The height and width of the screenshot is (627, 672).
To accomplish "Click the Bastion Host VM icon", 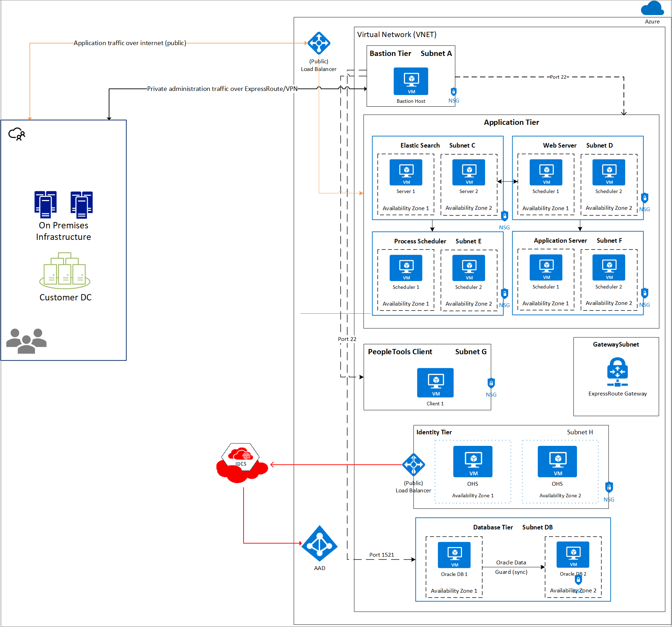I will [411, 81].
